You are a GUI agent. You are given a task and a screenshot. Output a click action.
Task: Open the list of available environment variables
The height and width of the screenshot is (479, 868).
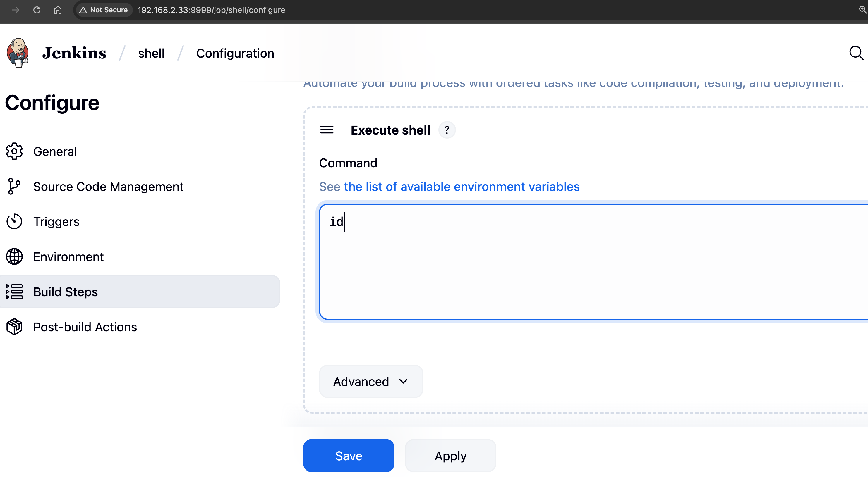[x=462, y=187]
